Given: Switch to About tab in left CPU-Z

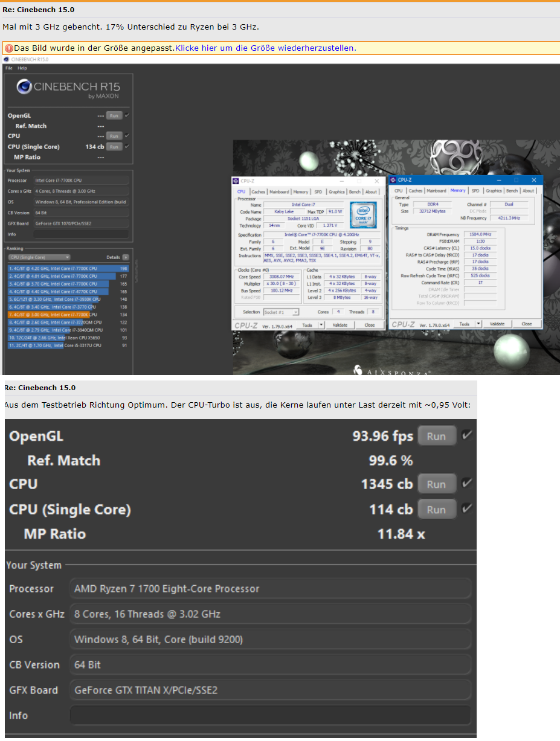Looking at the screenshot, I should click(x=371, y=192).
